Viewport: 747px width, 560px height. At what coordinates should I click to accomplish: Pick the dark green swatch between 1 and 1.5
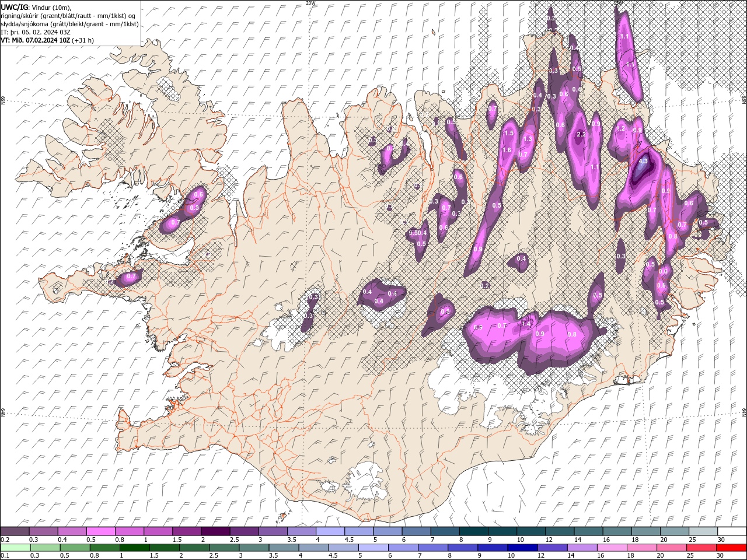click(x=134, y=548)
